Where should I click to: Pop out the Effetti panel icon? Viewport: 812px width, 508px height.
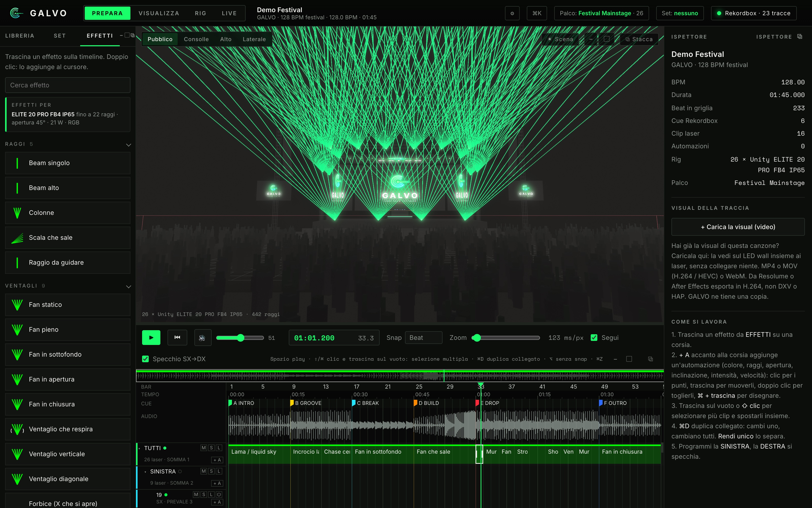[x=132, y=36]
